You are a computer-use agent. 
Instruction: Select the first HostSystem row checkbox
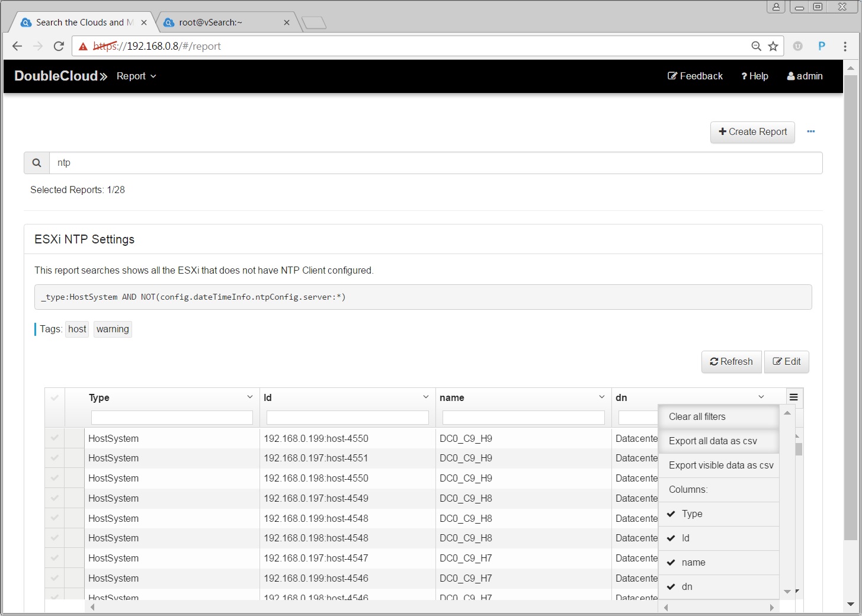(x=55, y=438)
